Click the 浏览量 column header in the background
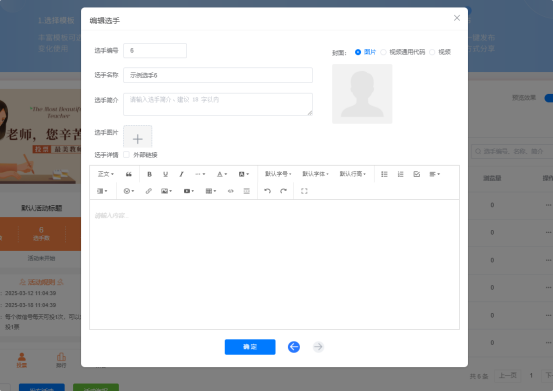The height and width of the screenshot is (392, 553). [x=492, y=179]
